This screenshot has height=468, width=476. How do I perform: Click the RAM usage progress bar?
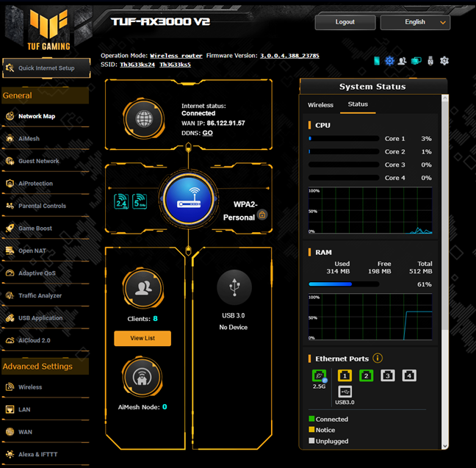[344, 284]
